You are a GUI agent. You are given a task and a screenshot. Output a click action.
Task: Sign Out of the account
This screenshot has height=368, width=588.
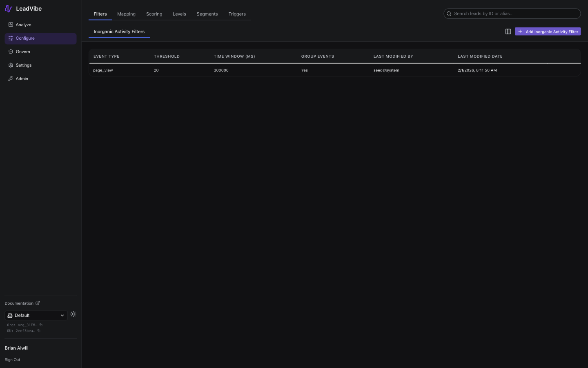(12, 359)
